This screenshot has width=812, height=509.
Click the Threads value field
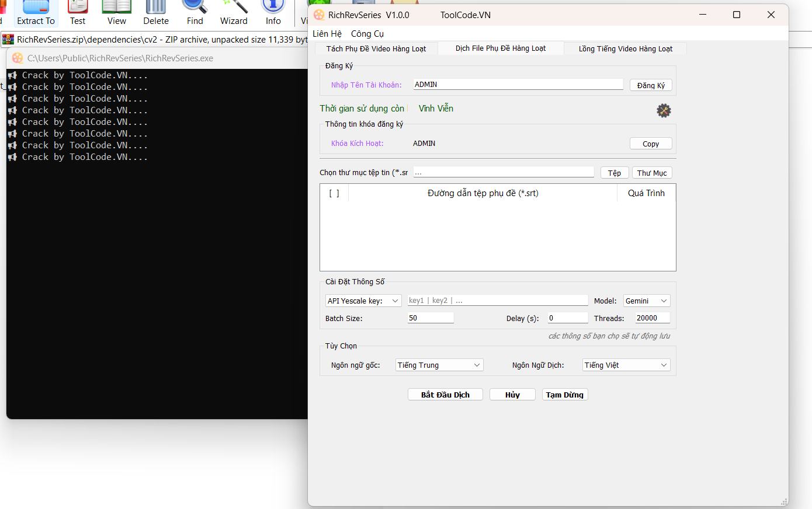(x=653, y=318)
